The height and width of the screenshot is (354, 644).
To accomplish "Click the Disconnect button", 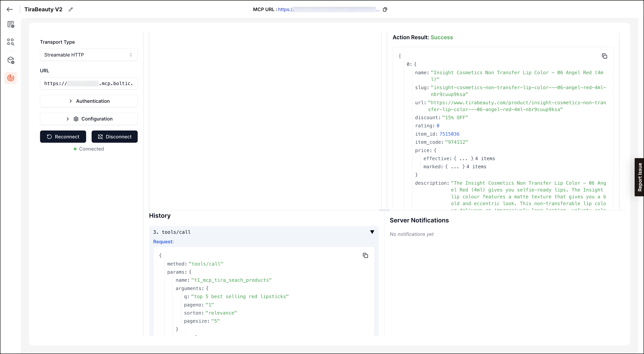I will pyautogui.click(x=114, y=137).
